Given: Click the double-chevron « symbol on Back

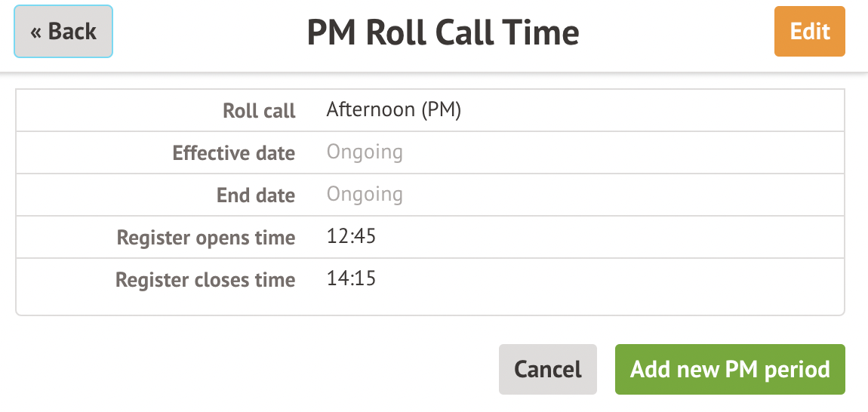Looking at the screenshot, I should [35, 32].
